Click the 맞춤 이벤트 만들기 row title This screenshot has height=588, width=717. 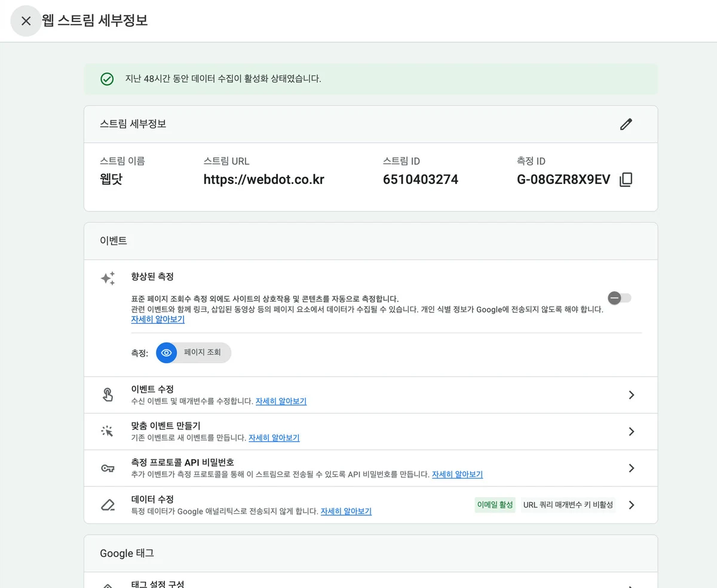tap(166, 425)
